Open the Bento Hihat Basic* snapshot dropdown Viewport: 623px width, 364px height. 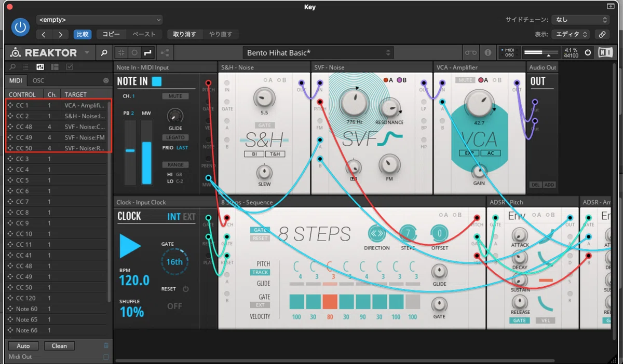[318, 52]
